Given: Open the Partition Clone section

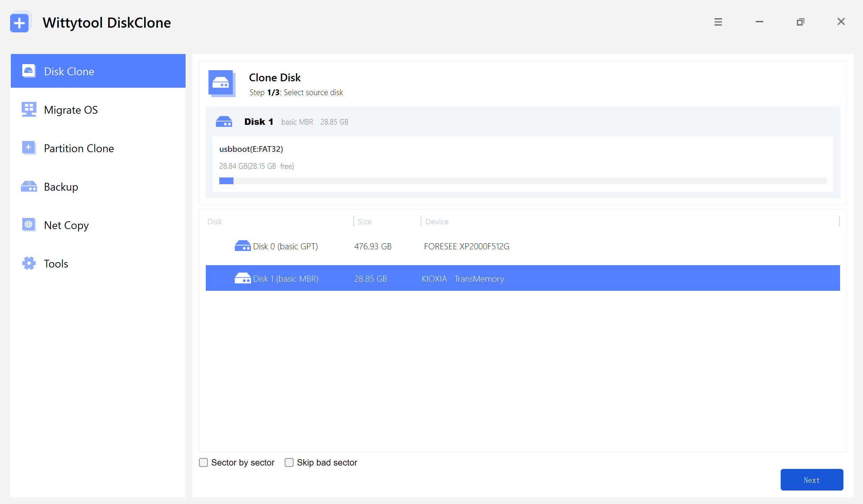Looking at the screenshot, I should (79, 148).
